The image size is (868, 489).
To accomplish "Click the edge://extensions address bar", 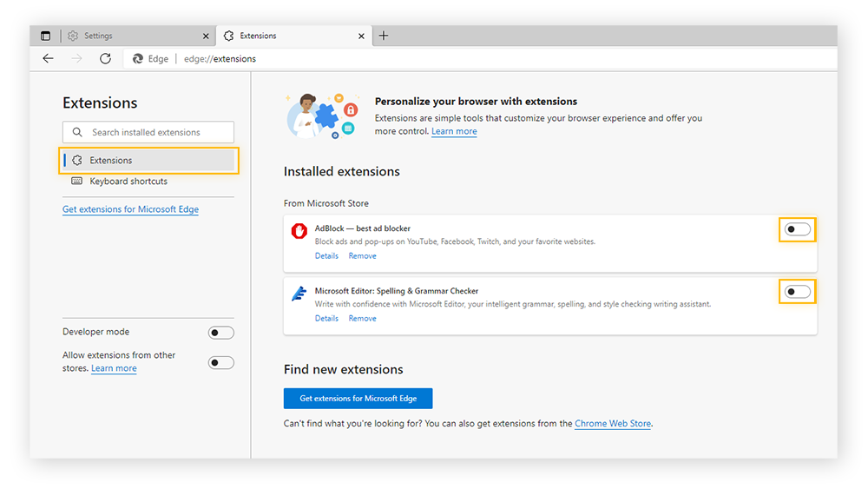I will [479, 59].
